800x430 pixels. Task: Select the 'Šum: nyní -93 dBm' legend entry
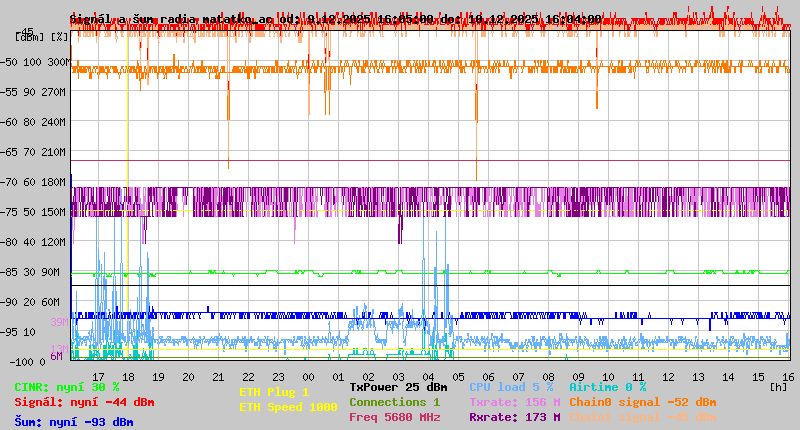(x=74, y=422)
